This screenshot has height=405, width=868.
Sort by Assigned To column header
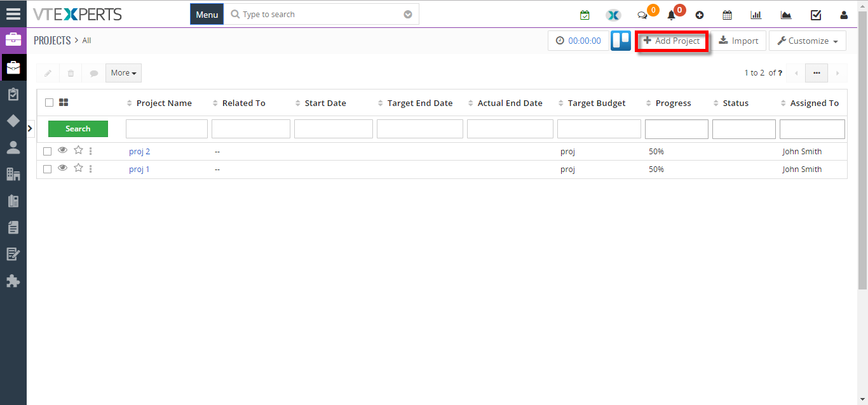point(815,103)
